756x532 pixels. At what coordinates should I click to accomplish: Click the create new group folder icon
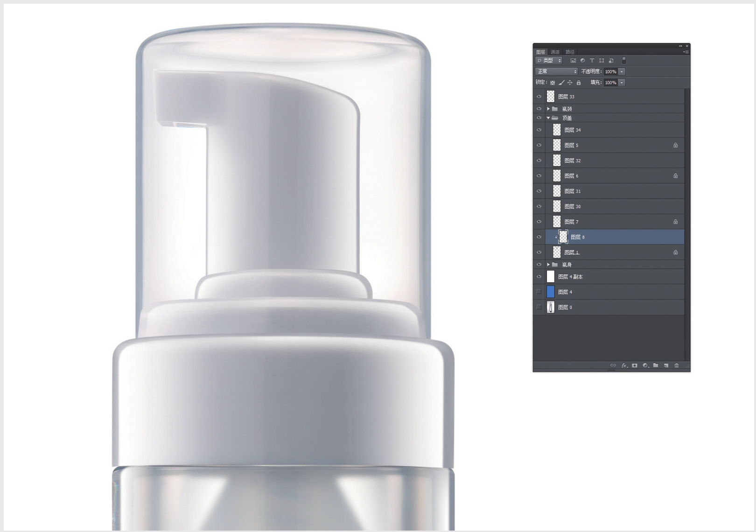656,365
